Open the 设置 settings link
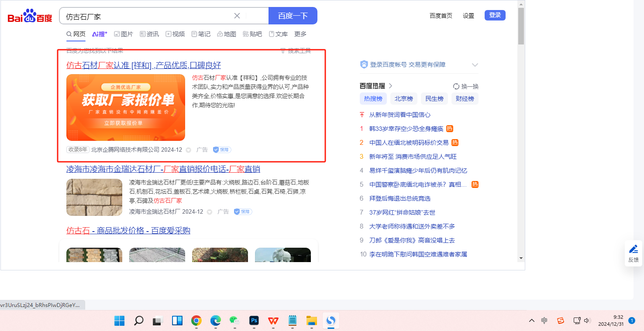The width and height of the screenshot is (644, 331). 468,16
